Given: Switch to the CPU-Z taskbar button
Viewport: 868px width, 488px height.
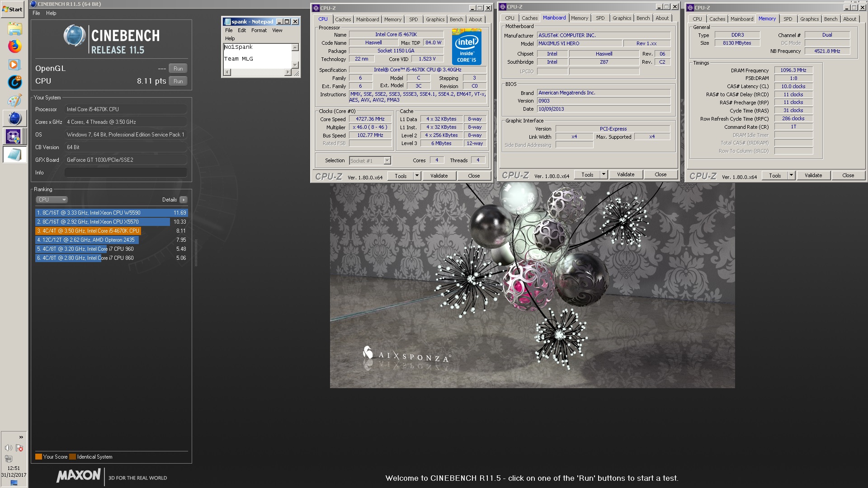Looking at the screenshot, I should 14,136.
